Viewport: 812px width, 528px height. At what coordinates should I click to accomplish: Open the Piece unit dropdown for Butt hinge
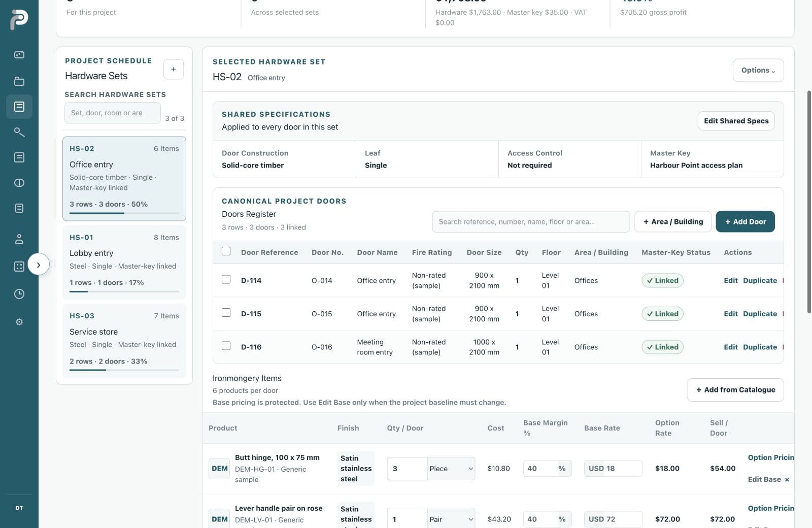tap(451, 469)
